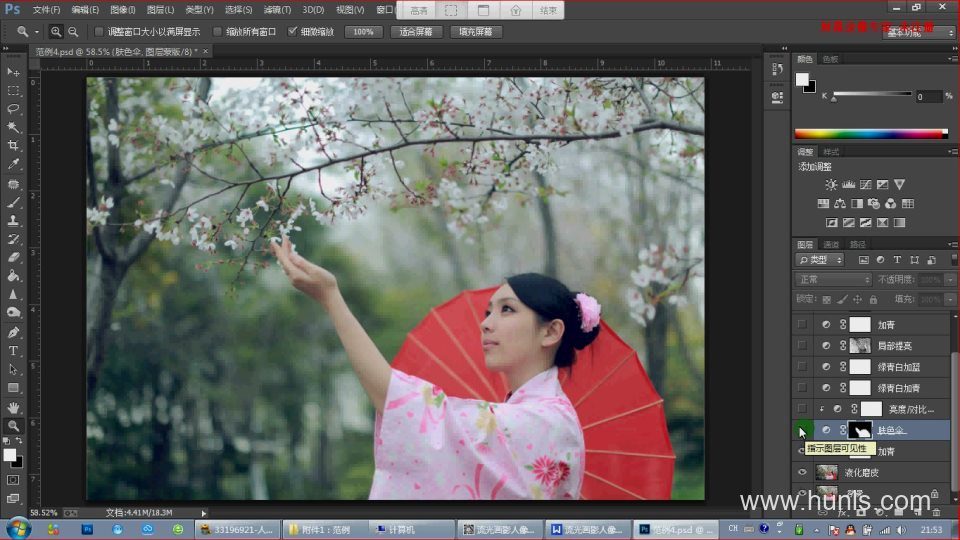Open the Windows Start button

[17, 528]
